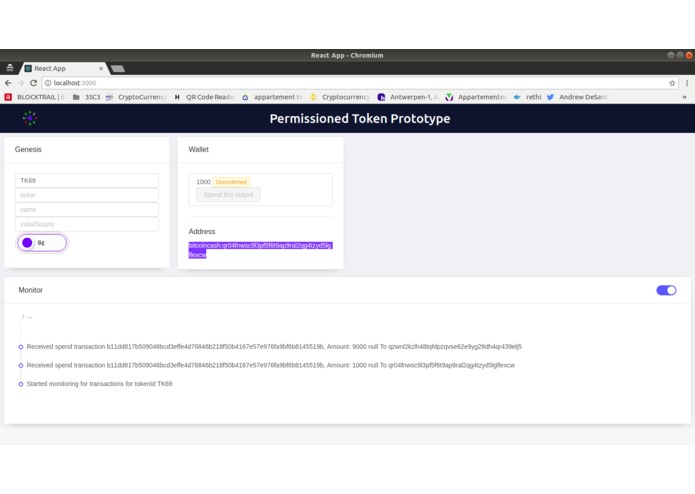Close the Chromium window
Image resolution: width=695 pixels, height=494 pixels.
pos(689,55)
